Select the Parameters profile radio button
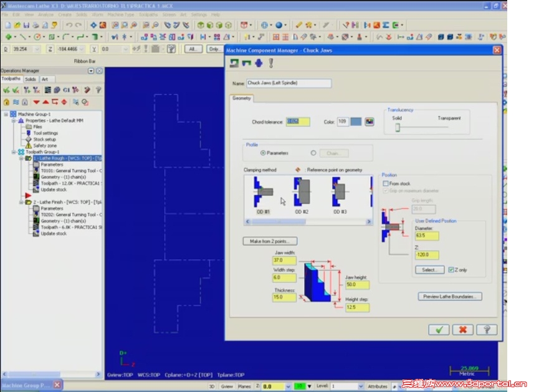Viewport: 539px width, 392px height. coord(263,153)
